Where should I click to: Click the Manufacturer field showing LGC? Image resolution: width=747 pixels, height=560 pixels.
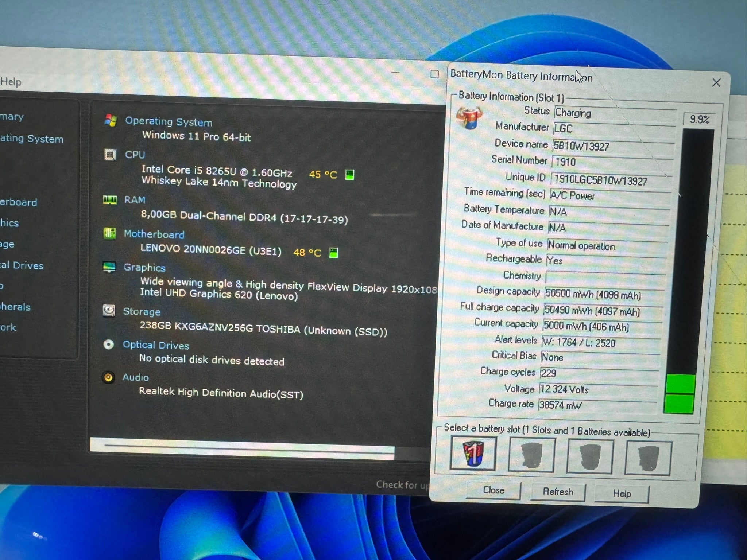point(614,129)
